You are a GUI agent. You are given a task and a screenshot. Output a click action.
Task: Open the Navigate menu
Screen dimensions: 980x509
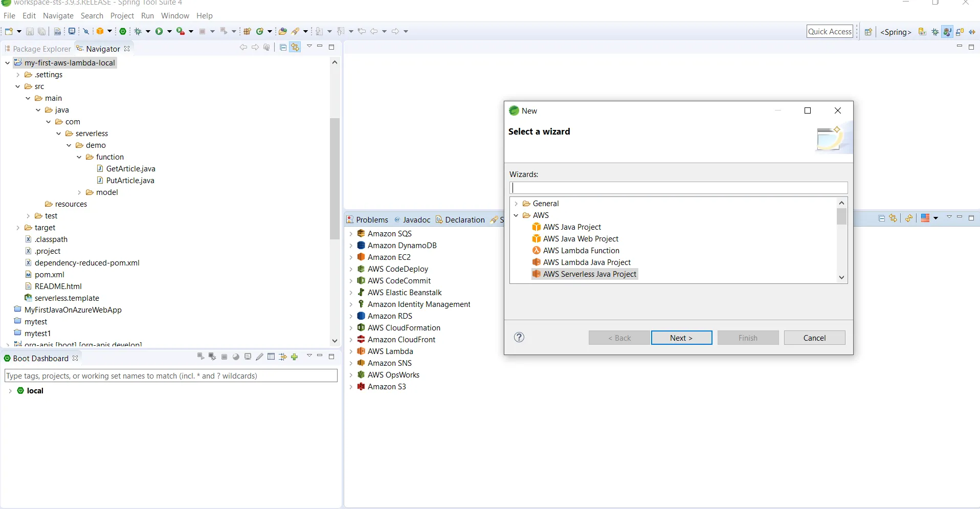click(x=58, y=16)
